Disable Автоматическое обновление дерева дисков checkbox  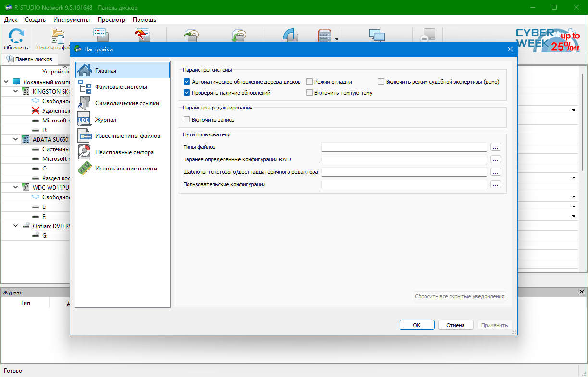[187, 82]
